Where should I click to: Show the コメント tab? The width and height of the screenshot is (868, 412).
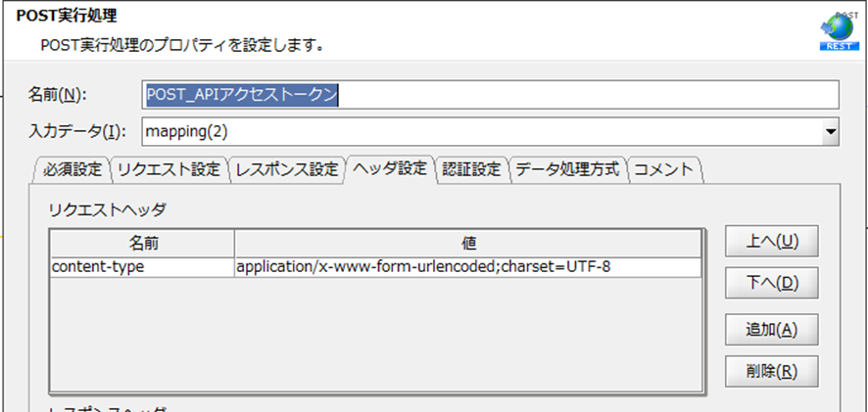[x=663, y=169]
